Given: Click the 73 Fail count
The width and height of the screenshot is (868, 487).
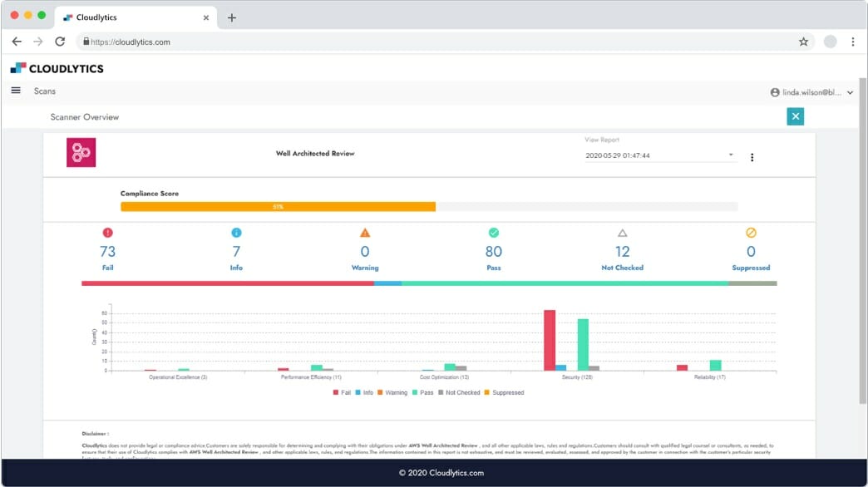Looking at the screenshot, I should pos(107,252).
